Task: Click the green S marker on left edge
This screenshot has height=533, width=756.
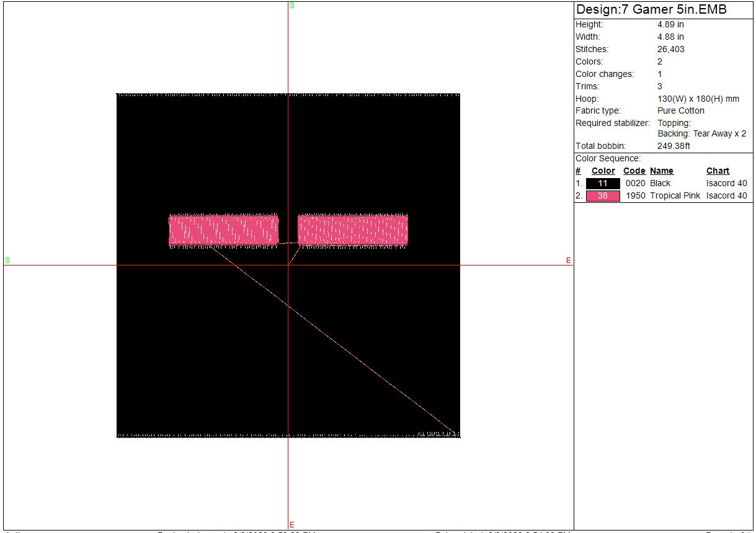Action: (x=7, y=261)
